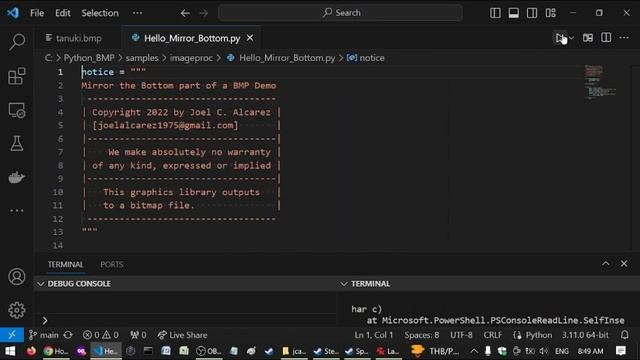The width and height of the screenshot is (640, 360).
Task: Click the forwarded ports status item
Action: [x=138, y=335]
